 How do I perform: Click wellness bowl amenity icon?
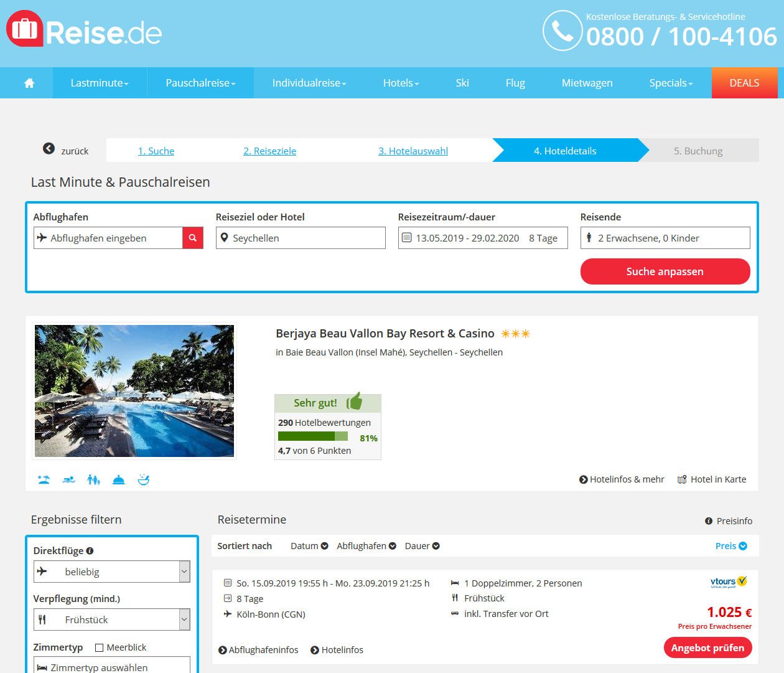[144, 479]
